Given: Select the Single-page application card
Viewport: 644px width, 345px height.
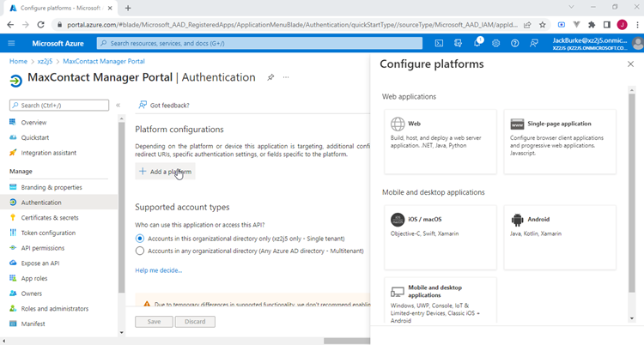Looking at the screenshot, I should click(x=560, y=142).
